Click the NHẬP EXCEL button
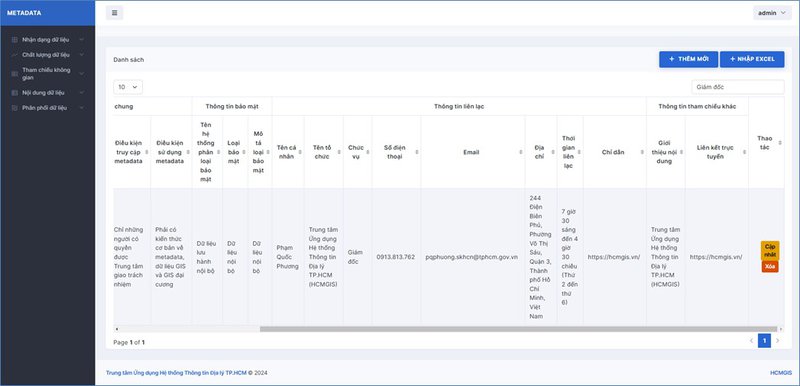The width and height of the screenshot is (800, 386). tap(752, 59)
